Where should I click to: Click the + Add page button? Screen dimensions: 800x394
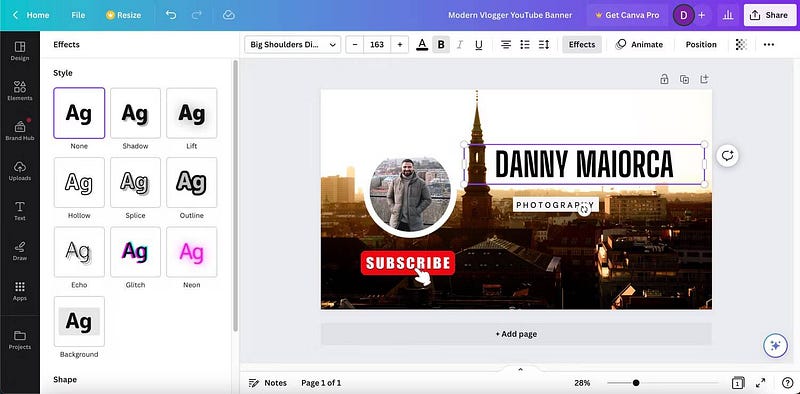[x=516, y=334]
